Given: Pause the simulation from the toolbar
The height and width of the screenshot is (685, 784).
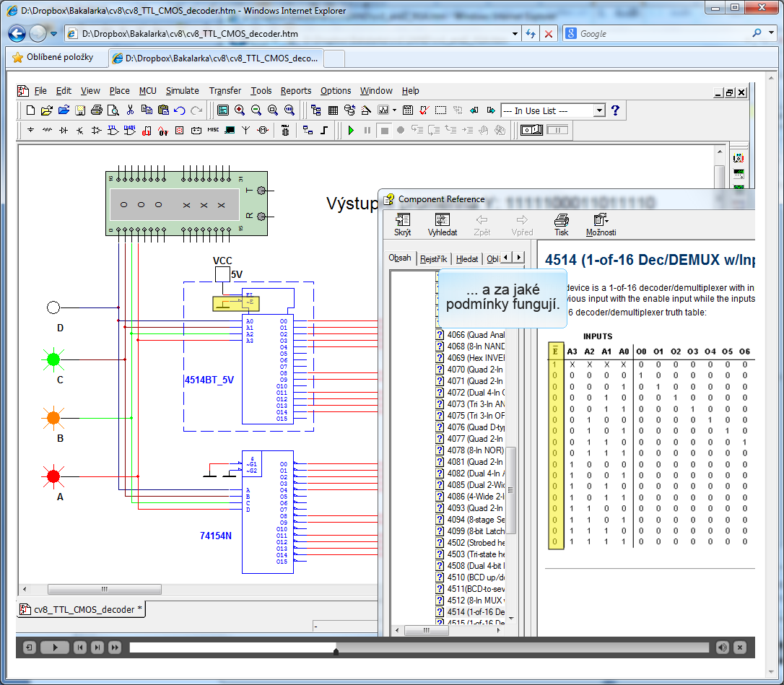Looking at the screenshot, I should pos(367,131).
